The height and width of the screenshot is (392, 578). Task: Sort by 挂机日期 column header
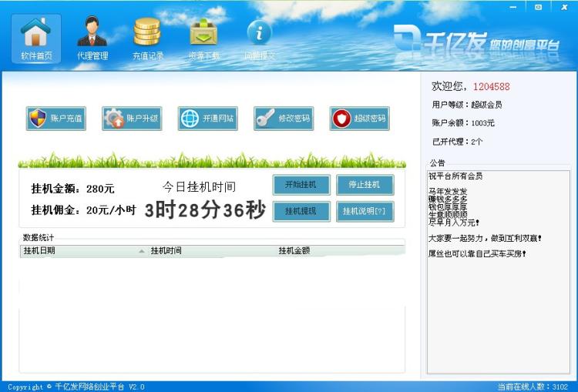77,250
